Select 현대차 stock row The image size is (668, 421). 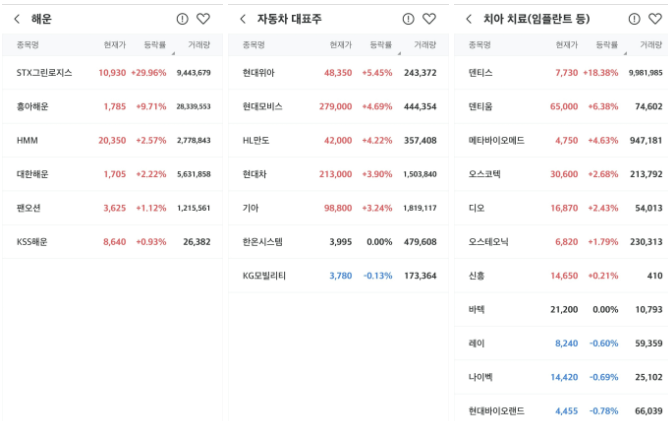[339, 174]
